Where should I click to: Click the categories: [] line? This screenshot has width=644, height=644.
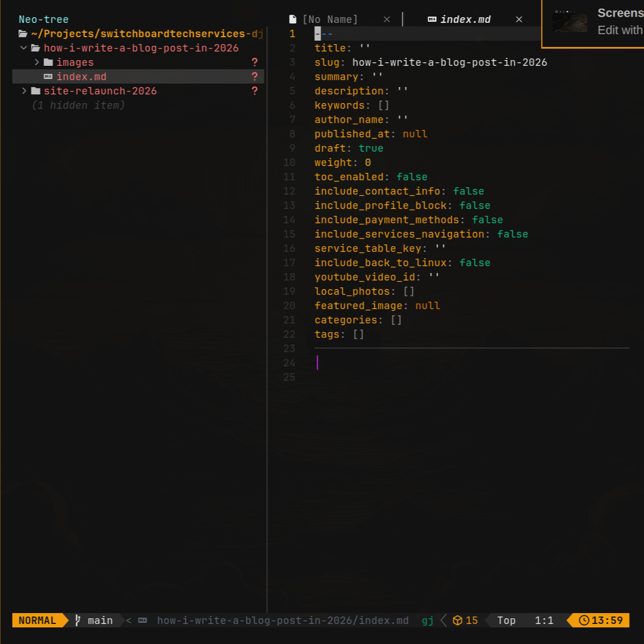[358, 320]
